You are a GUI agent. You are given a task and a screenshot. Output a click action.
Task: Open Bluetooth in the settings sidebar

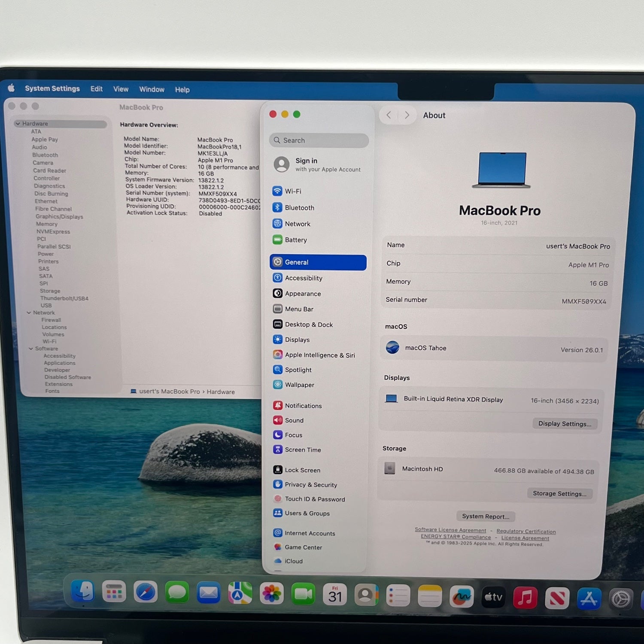click(299, 208)
